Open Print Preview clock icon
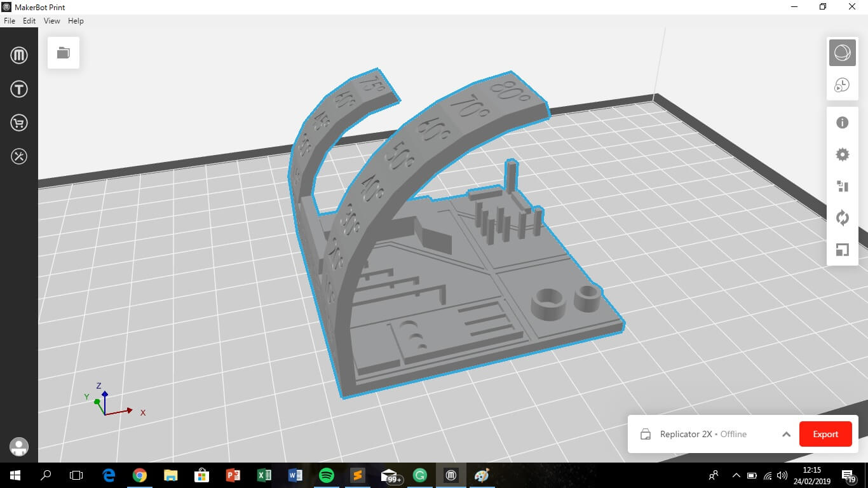The height and width of the screenshot is (488, 868). [x=842, y=85]
